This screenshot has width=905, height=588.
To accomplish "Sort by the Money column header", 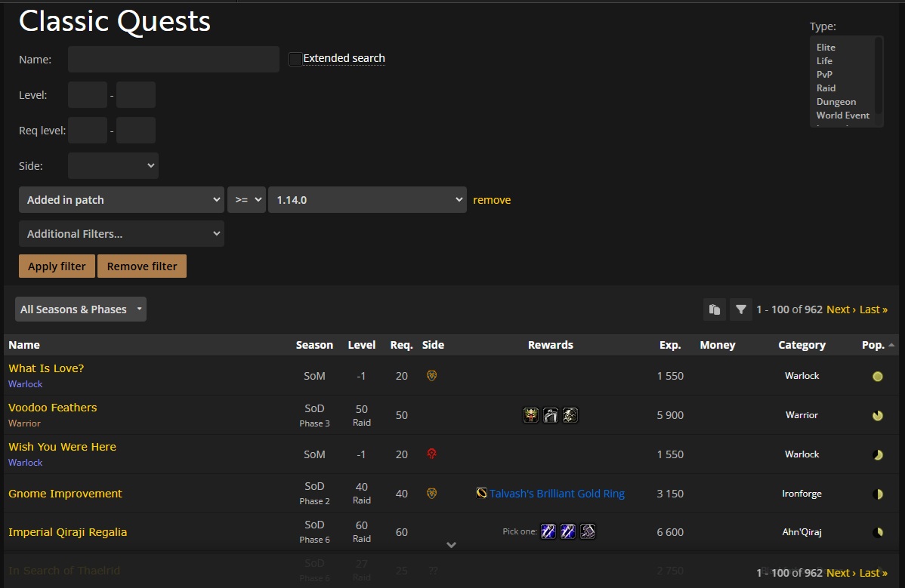I will point(718,345).
